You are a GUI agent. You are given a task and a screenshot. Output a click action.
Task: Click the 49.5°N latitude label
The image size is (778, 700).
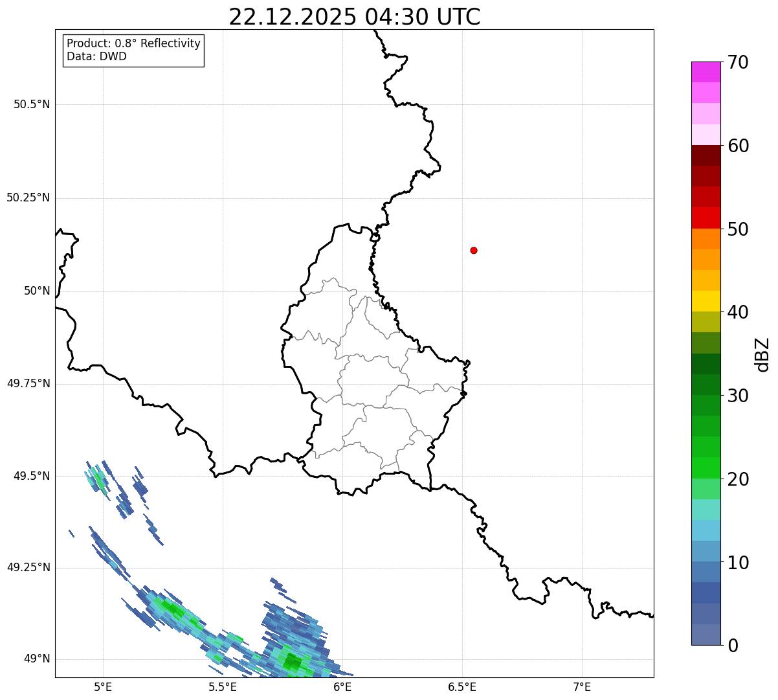(x=32, y=476)
